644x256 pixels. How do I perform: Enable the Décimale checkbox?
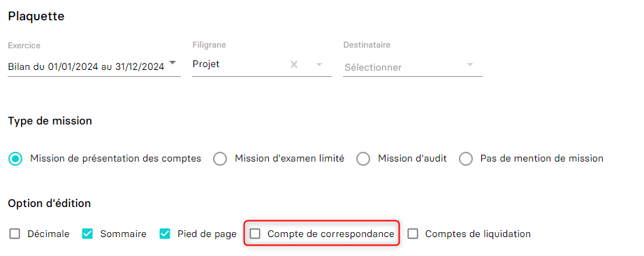pos(15,234)
